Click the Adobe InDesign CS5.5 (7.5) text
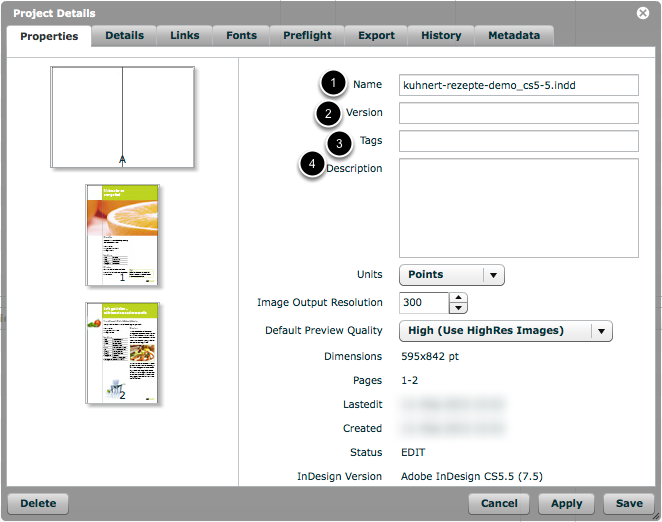The height and width of the screenshot is (522, 662). [x=472, y=476]
